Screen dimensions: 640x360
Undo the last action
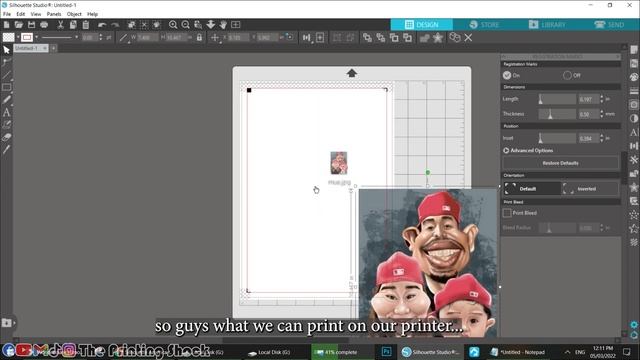(102, 25)
